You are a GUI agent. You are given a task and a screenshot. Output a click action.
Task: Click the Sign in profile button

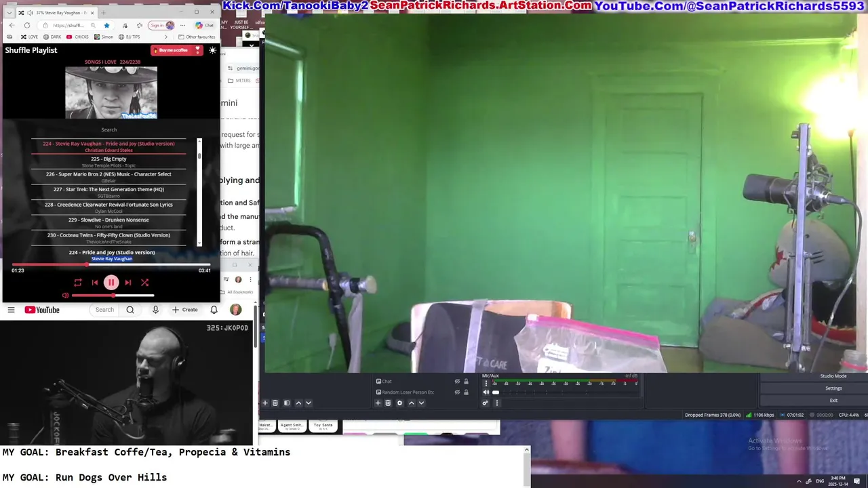click(x=161, y=26)
